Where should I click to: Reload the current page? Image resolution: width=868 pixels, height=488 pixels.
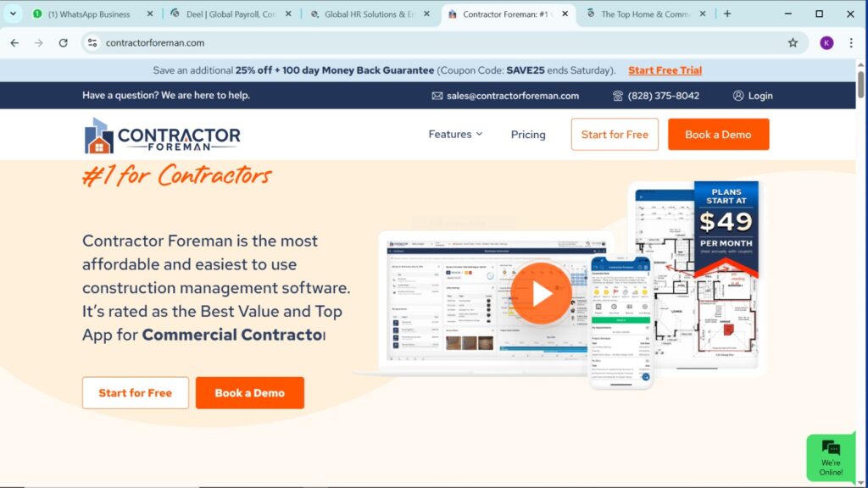(x=63, y=42)
